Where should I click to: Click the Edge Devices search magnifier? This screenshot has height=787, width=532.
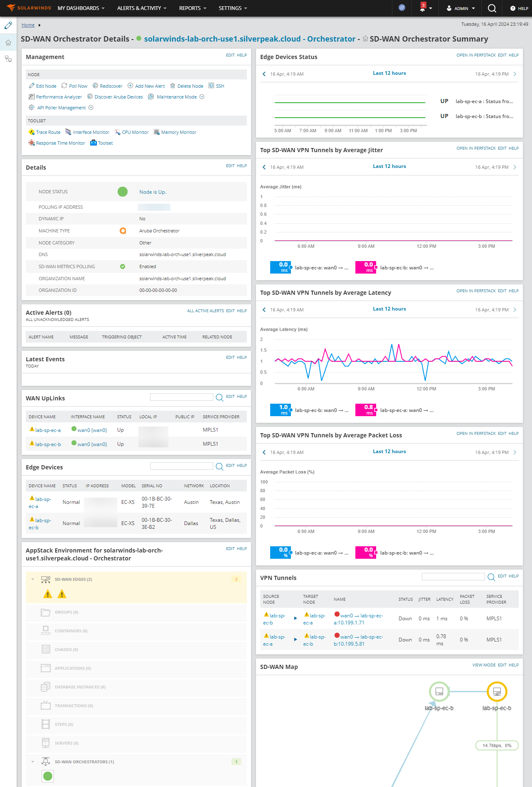219,466
